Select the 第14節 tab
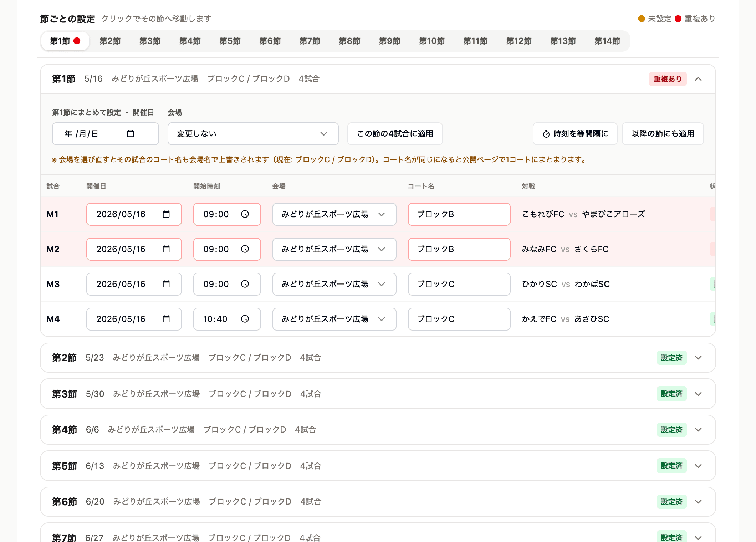 [607, 41]
